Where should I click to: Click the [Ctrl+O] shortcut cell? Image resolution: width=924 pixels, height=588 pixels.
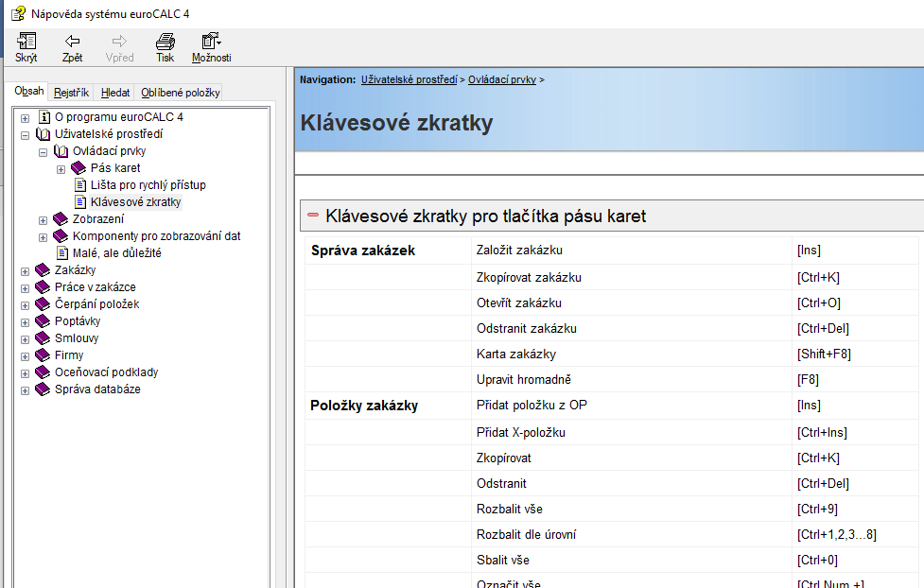click(854, 303)
